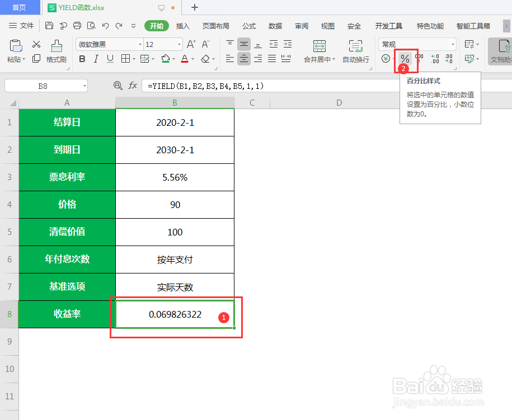This screenshot has height=420, width=512.
Task: Add a new document tab with plus
Action: [195, 7]
